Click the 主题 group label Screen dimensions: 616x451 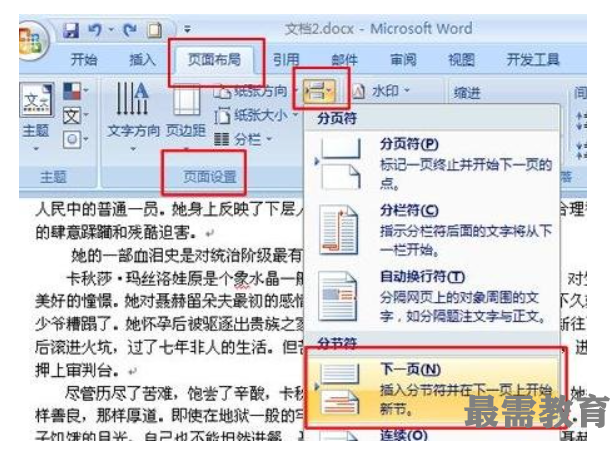53,176
